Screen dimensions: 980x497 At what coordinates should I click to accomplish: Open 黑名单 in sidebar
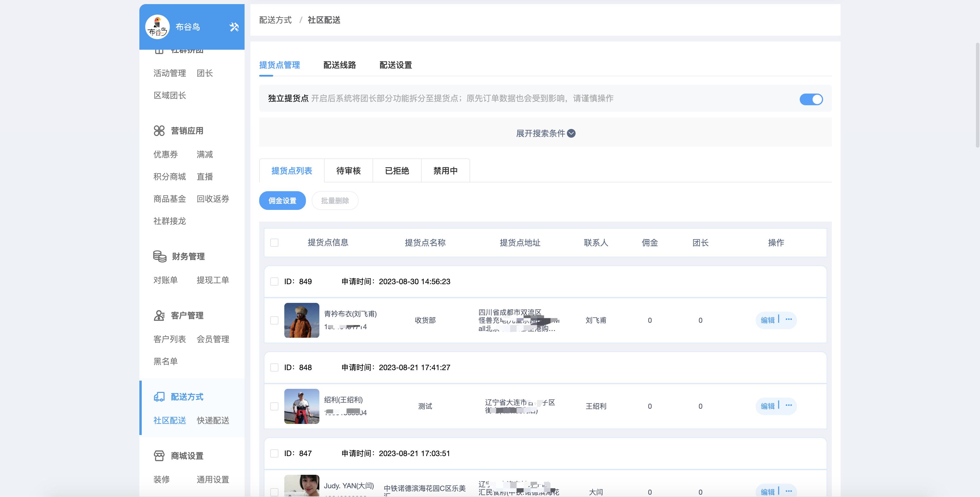[165, 362]
